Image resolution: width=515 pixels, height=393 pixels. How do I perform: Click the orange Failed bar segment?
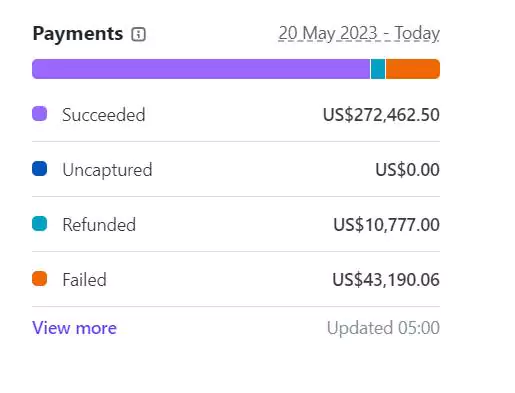pos(413,69)
